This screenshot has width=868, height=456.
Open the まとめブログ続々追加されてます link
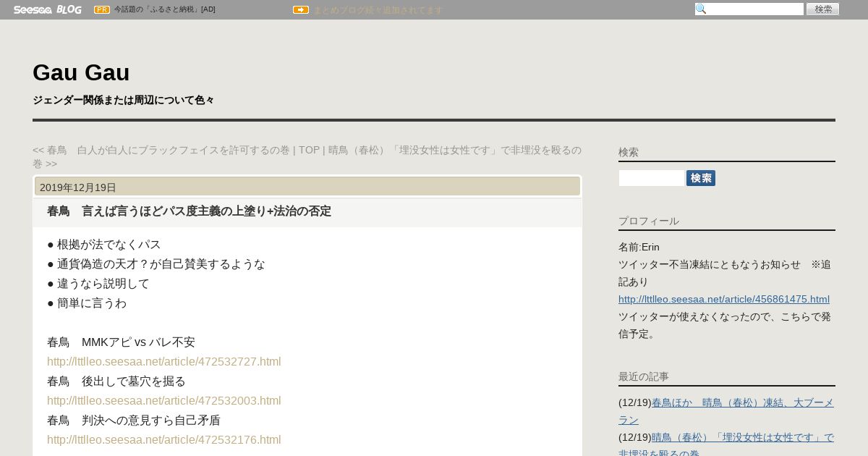(378, 10)
